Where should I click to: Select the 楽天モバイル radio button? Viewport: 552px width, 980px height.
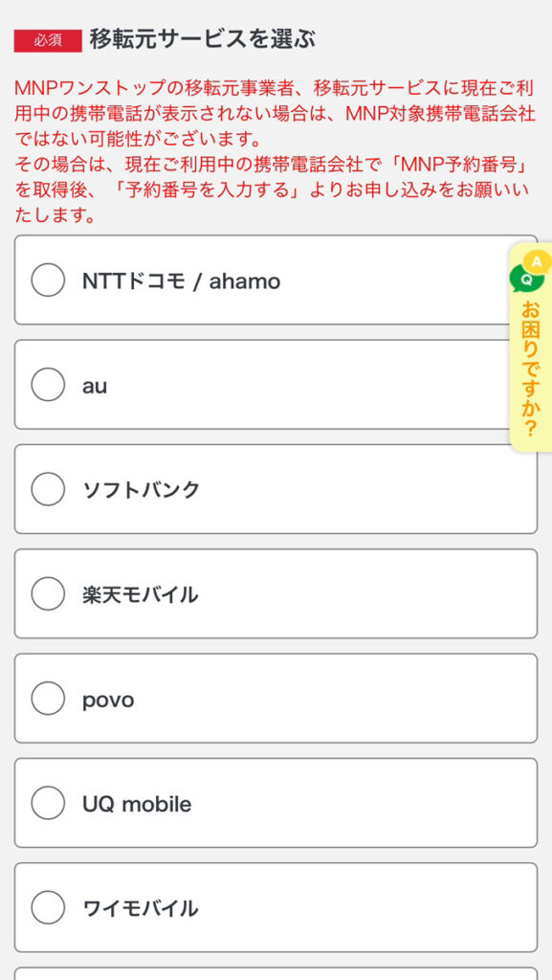pyautogui.click(x=46, y=593)
